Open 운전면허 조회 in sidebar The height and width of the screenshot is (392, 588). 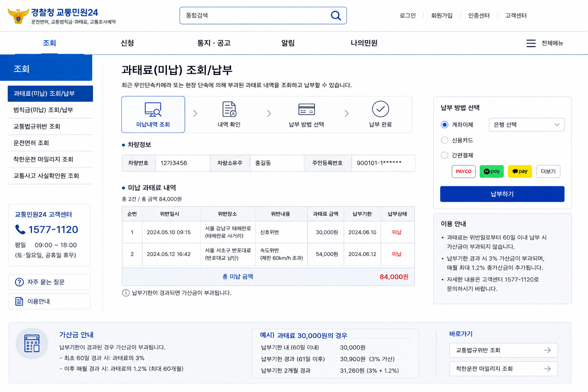coord(50,143)
